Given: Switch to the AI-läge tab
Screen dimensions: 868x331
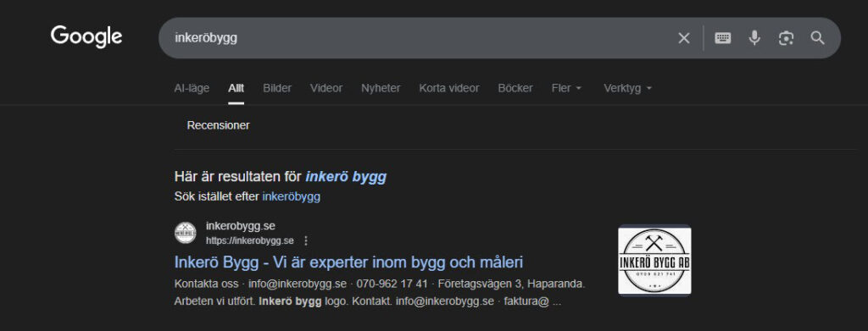Looking at the screenshot, I should click(192, 88).
